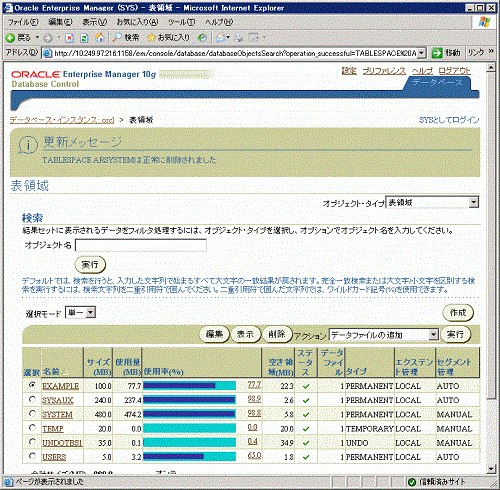Click the 編集 (Edit) button
Screen dimensions: 500x490
tap(214, 334)
